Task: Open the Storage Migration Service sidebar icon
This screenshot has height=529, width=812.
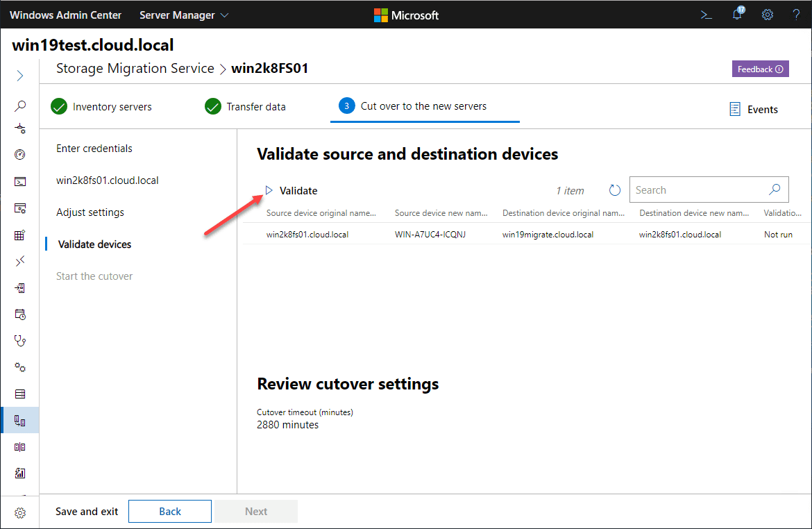Action: pos(20,421)
